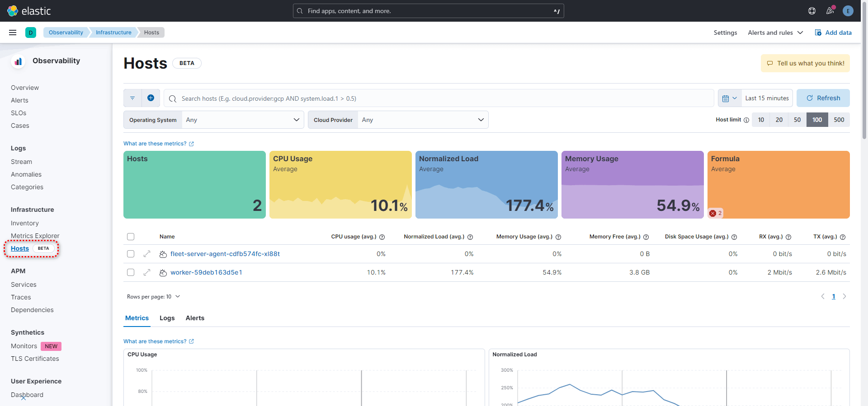Open upper What are these metrics link
This screenshot has height=406, width=868.
(159, 144)
